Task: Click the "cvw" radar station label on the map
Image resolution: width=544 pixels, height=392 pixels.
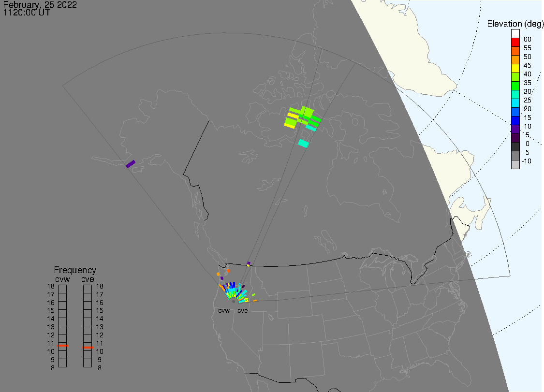Action: tap(224, 310)
